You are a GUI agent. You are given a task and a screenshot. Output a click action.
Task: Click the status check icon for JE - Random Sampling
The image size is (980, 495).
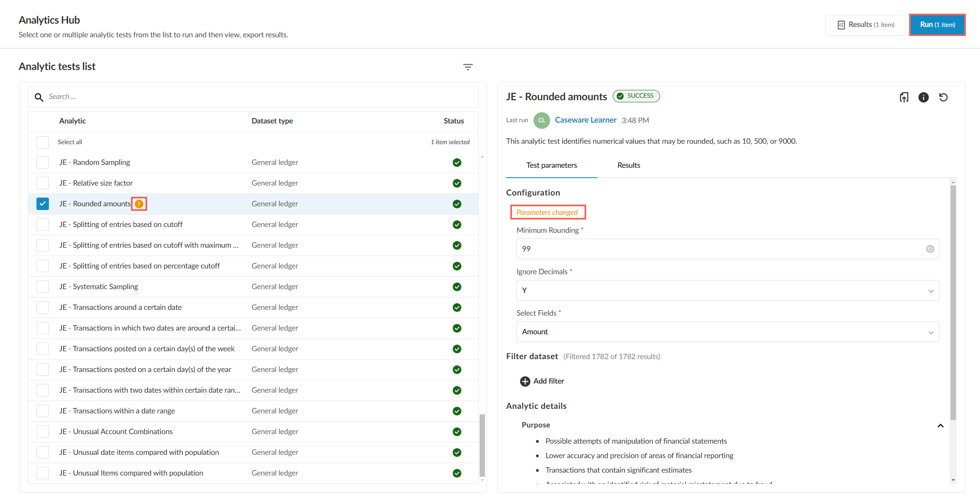coord(457,162)
